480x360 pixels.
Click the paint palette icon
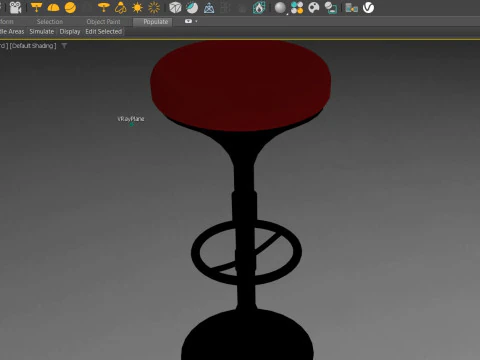pyautogui.click(x=314, y=7)
